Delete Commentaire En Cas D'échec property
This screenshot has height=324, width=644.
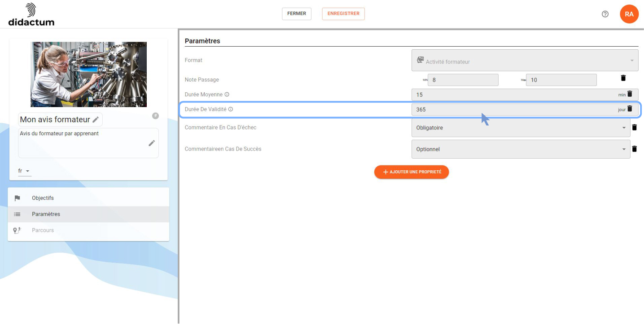634,127
